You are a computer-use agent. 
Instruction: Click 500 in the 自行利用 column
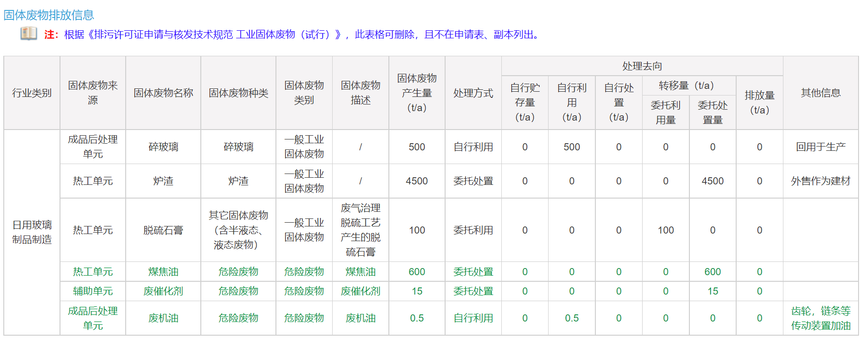coord(572,147)
